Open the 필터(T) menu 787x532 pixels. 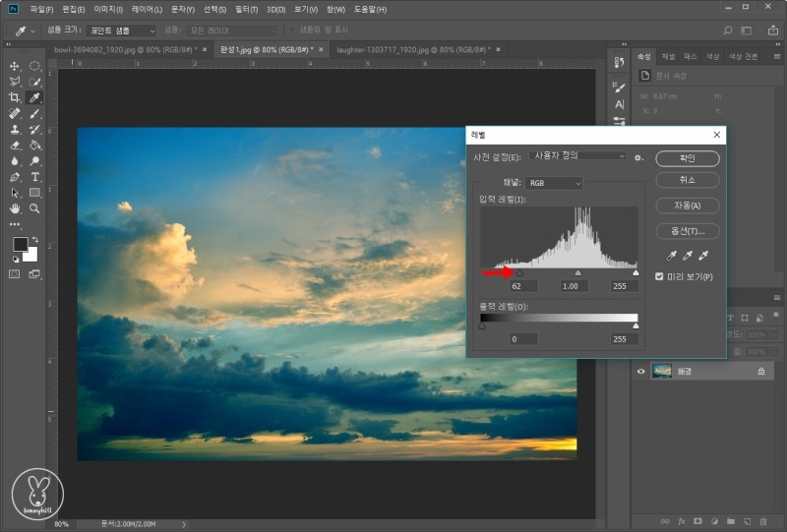[x=245, y=9]
